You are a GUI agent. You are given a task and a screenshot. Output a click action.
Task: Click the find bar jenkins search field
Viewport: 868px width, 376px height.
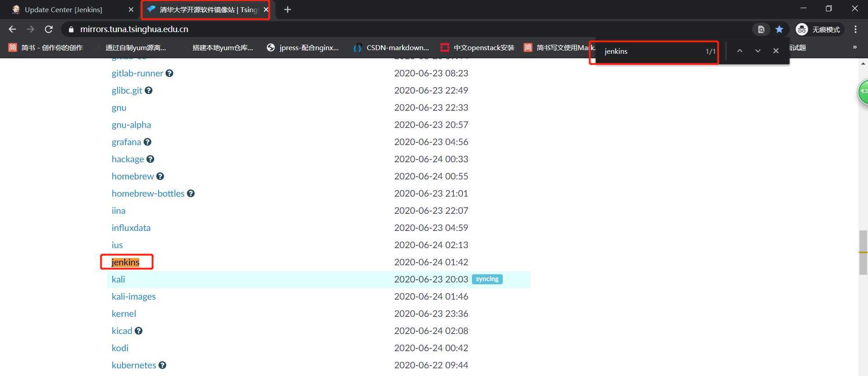pos(651,51)
